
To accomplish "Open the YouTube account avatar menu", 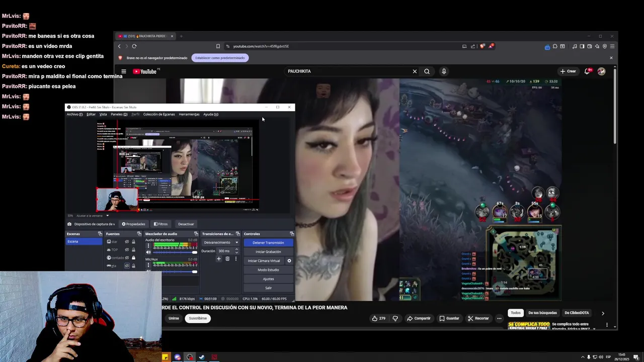I will pos(601,71).
